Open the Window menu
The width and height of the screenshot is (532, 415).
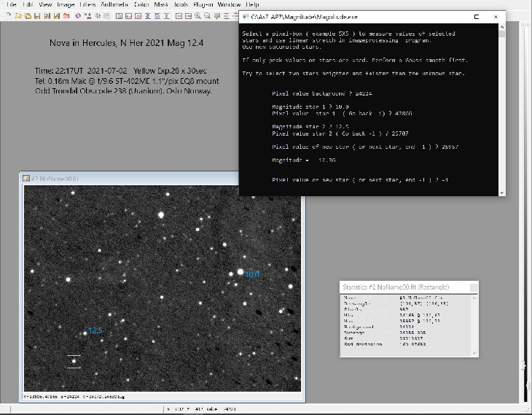(x=230, y=4)
